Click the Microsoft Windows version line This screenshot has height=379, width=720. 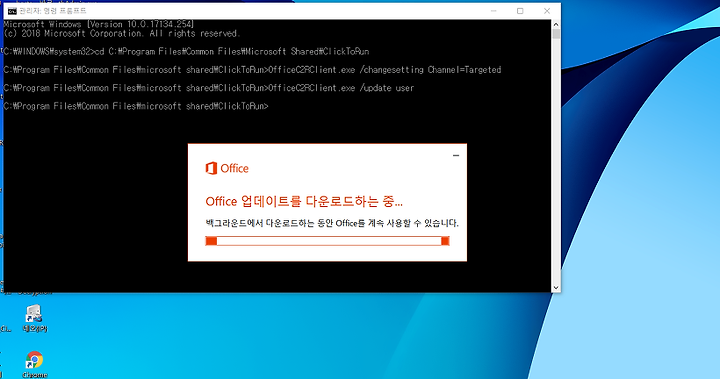(x=99, y=24)
